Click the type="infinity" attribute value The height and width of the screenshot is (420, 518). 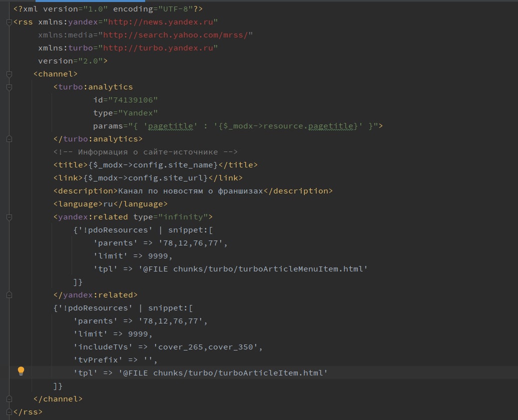point(183,217)
